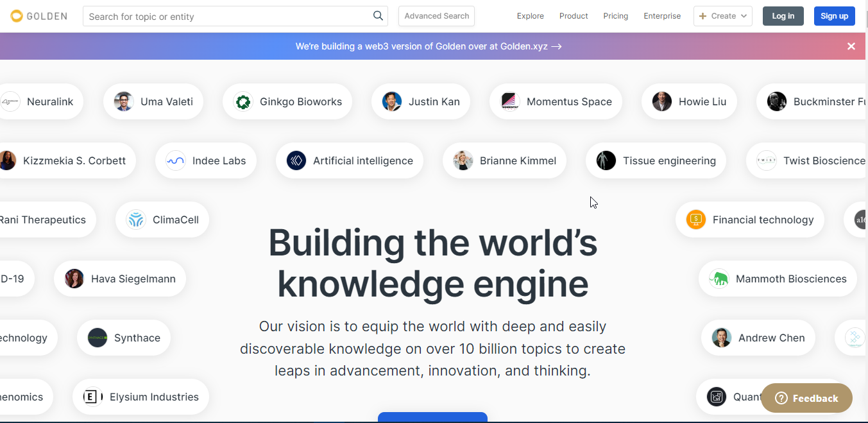Dismiss the web3 announcement banner
The width and height of the screenshot is (868, 423).
851,46
